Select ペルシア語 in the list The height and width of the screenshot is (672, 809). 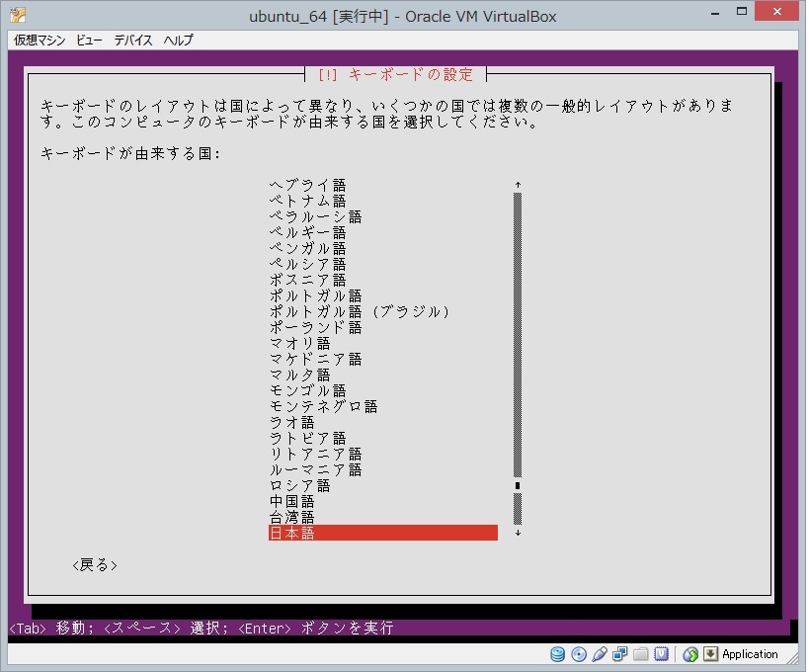tap(308, 264)
